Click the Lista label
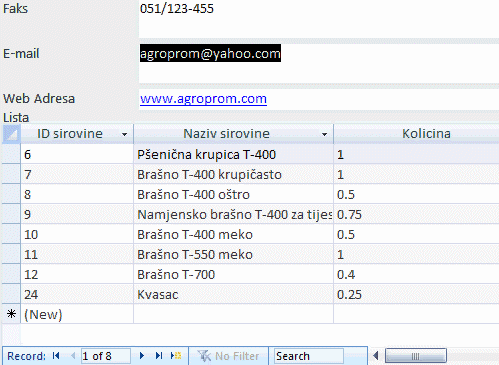 (16, 117)
